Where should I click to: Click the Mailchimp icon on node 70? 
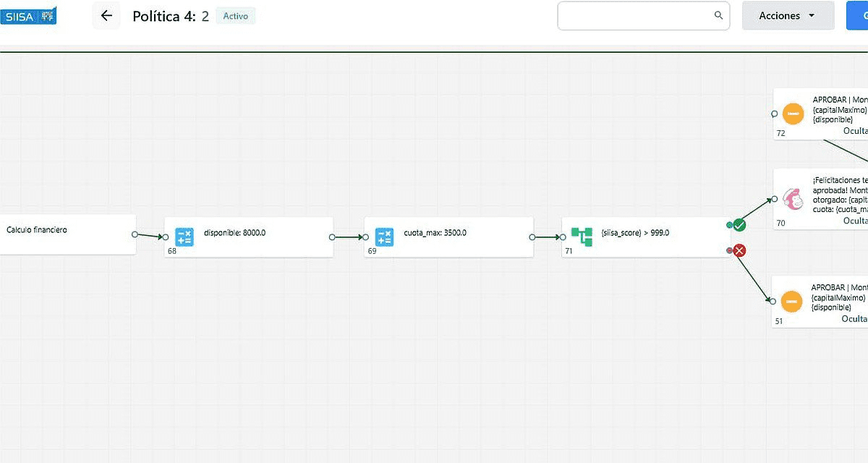point(794,199)
